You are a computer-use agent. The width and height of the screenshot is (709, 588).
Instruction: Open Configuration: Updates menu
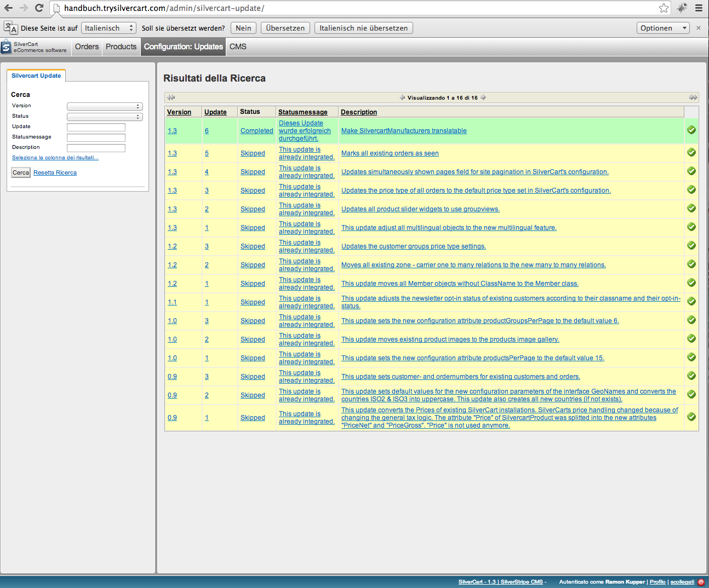coord(184,47)
